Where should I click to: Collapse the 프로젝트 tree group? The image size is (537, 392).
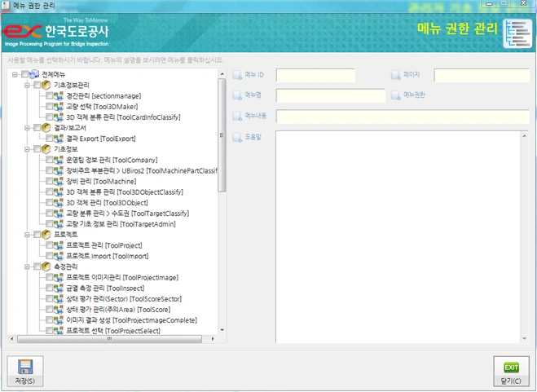(x=27, y=235)
